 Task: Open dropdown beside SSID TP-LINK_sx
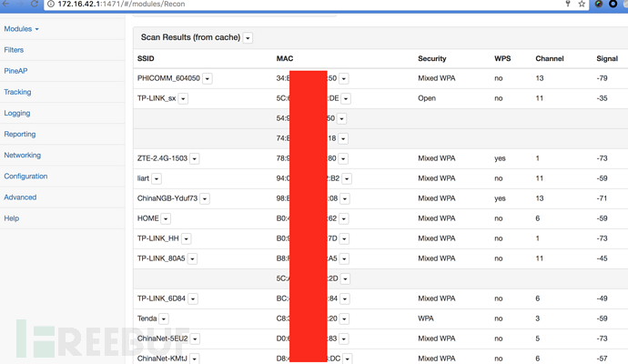pyautogui.click(x=183, y=98)
